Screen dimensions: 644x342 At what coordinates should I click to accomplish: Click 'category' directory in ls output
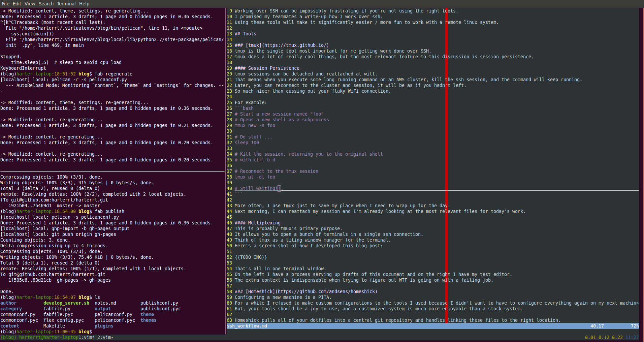[11, 309]
